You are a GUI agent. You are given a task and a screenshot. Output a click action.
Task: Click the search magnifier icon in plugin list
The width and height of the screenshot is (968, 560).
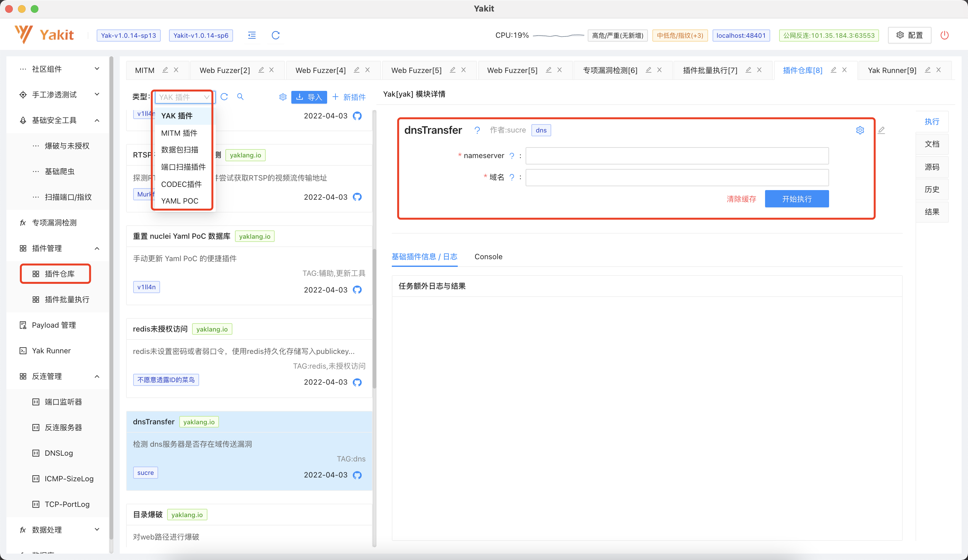[240, 97]
